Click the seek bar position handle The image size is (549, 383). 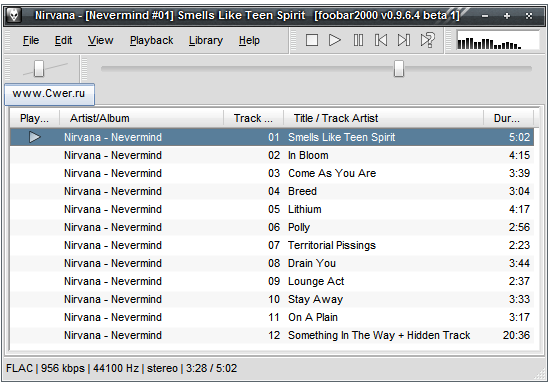[399, 68]
